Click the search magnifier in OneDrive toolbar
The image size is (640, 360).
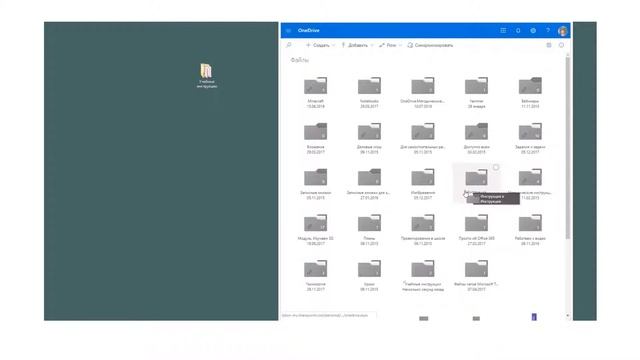pos(289,45)
